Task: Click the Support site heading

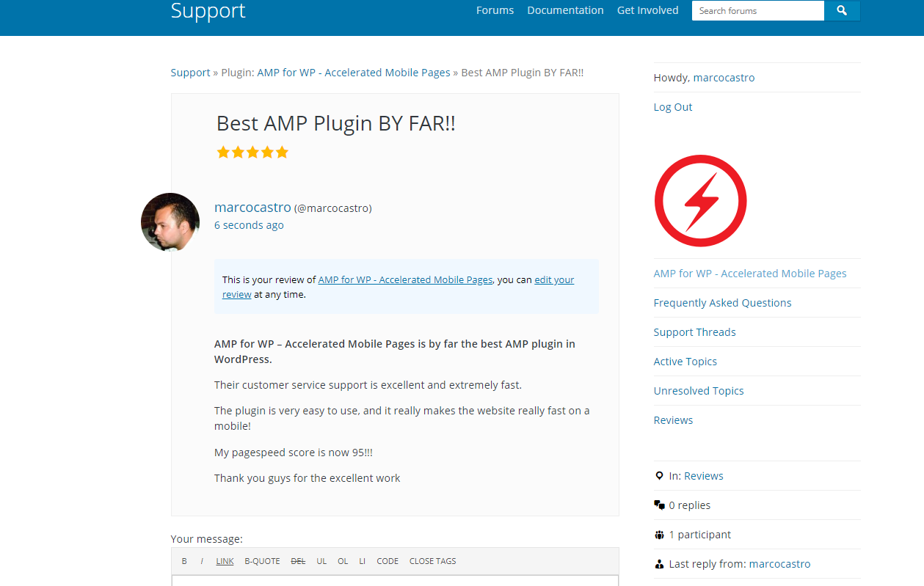Action: pyautogui.click(x=208, y=10)
